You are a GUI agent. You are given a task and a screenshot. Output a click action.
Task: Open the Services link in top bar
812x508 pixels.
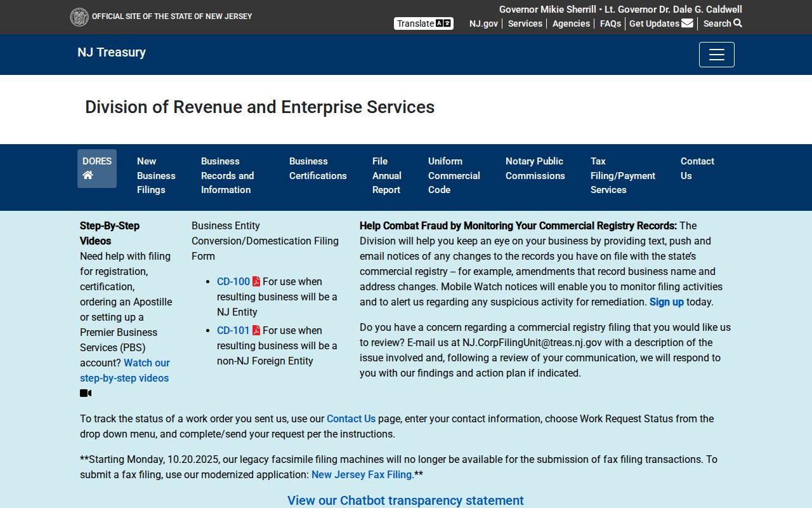(525, 23)
